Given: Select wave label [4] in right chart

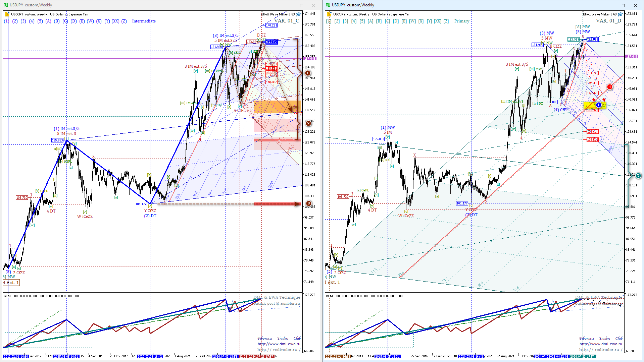Looking at the screenshot, I should tap(354, 21).
